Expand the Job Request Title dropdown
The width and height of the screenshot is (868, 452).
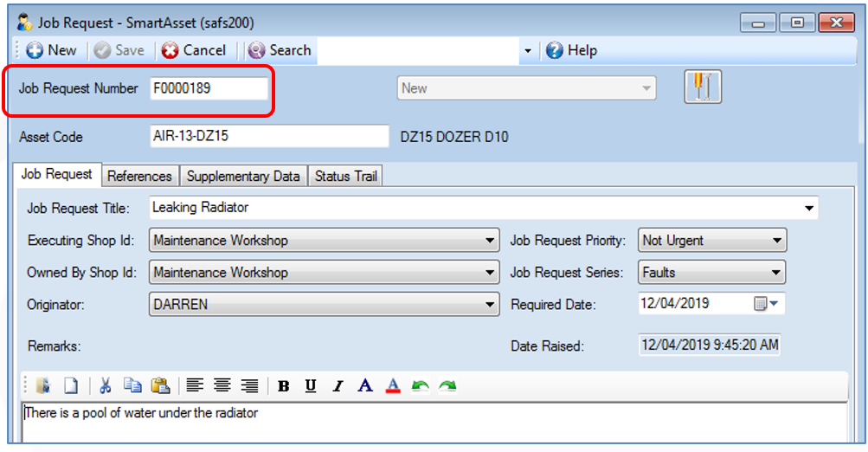point(809,209)
